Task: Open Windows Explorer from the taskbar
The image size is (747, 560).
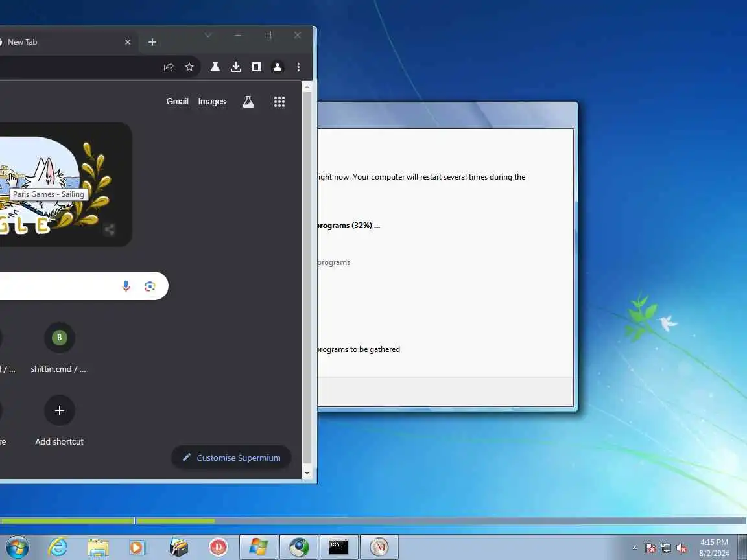Action: 98,548
